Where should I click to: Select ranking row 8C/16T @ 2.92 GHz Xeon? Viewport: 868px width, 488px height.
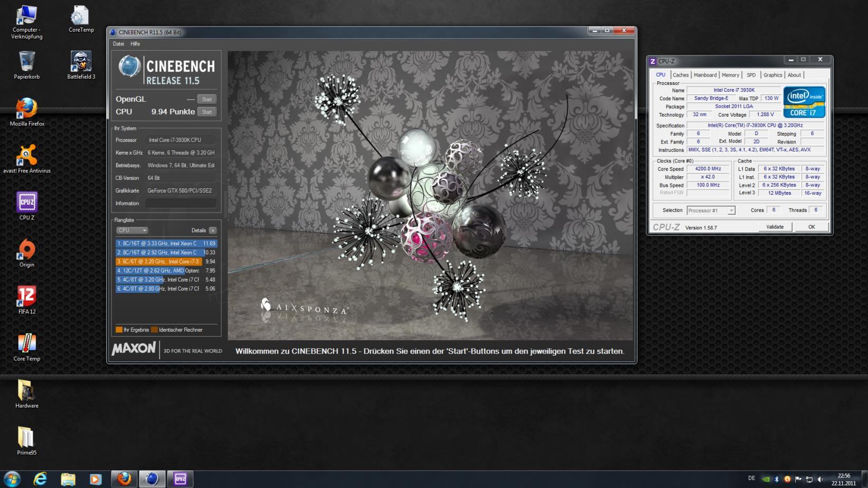click(x=166, y=253)
